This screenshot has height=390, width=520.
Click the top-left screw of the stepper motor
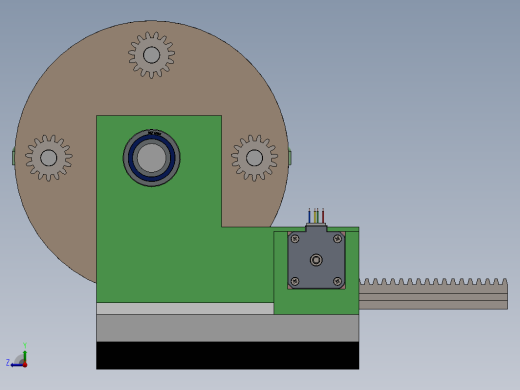click(295, 239)
